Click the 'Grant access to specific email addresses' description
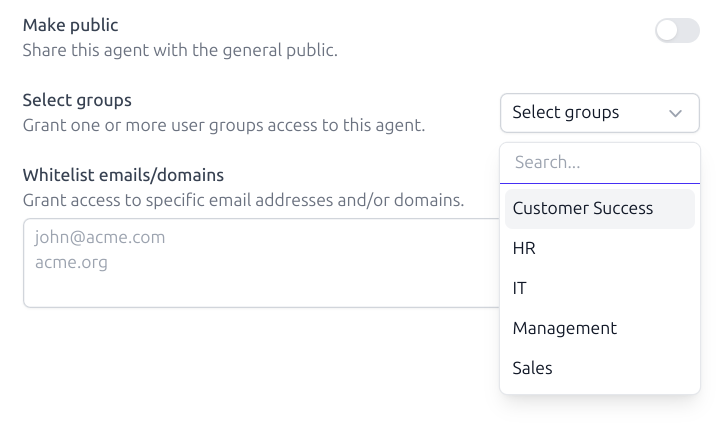The height and width of the screenshot is (424, 720). tap(243, 200)
